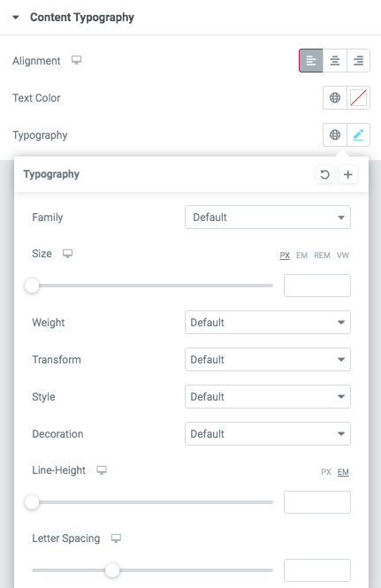Viewport: 381px width, 588px height.
Task: Click the Typography edit pencil icon
Action: click(x=359, y=135)
